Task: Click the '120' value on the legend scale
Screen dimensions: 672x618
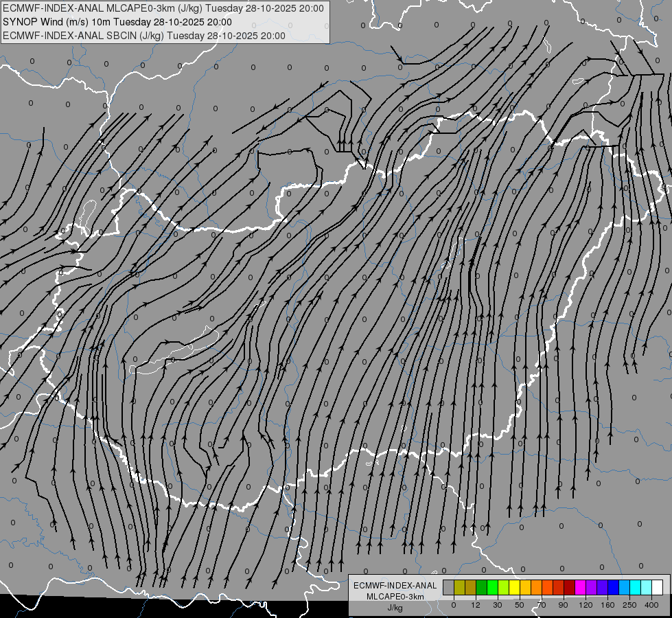Action: click(586, 605)
